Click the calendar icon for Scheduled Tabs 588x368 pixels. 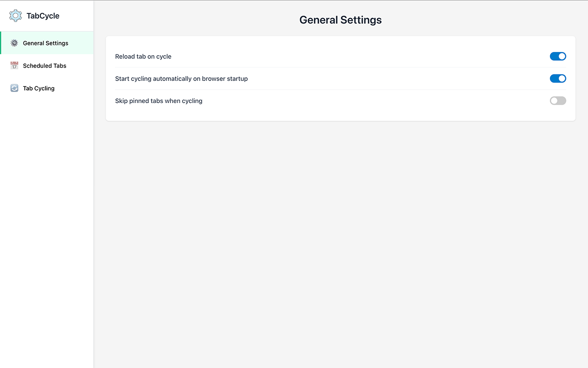click(14, 66)
